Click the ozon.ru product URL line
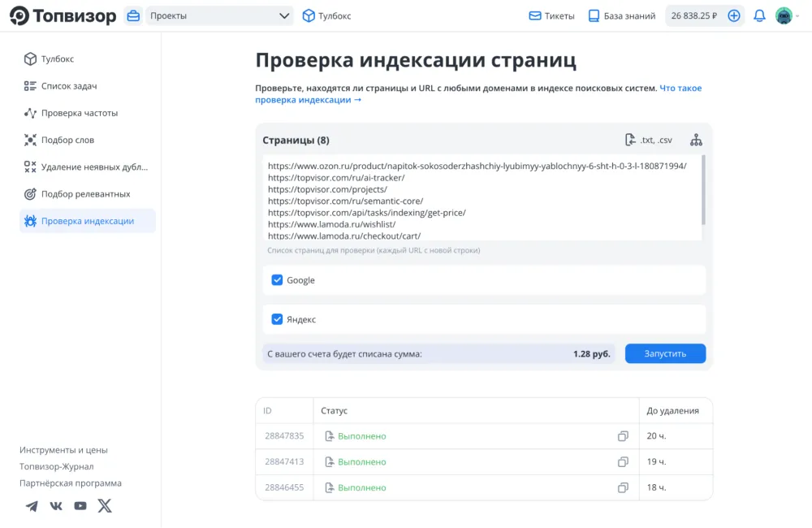 click(477, 167)
